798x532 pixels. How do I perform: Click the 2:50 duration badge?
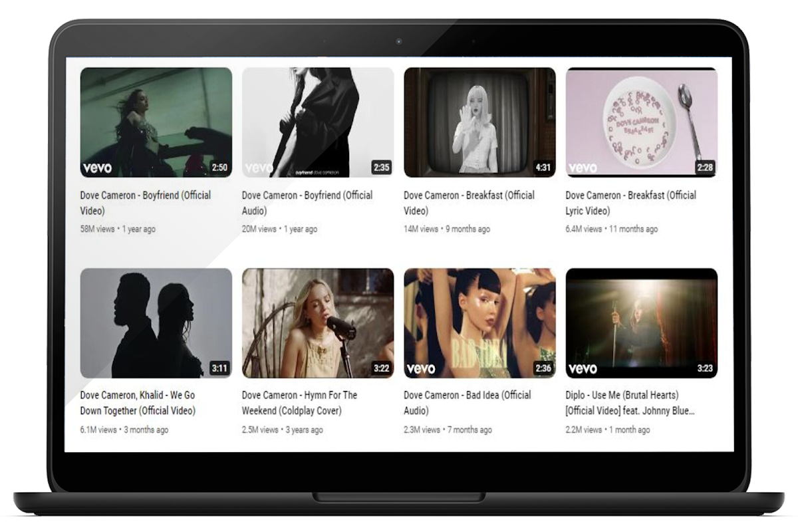click(219, 168)
